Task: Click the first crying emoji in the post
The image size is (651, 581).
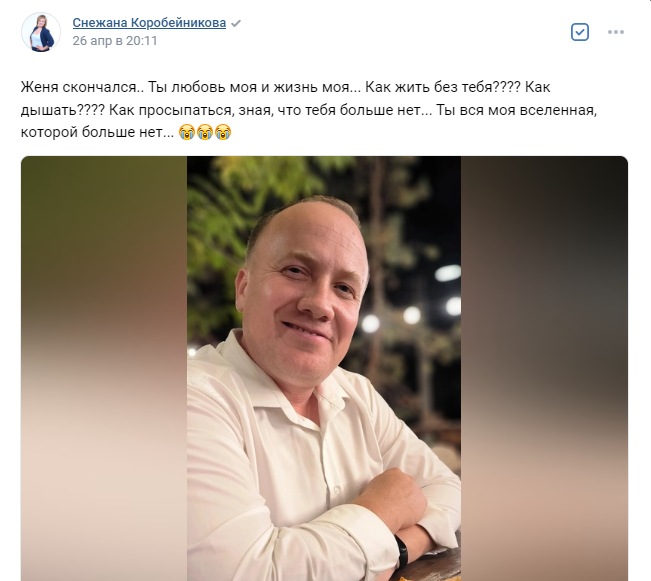Action: [x=187, y=132]
